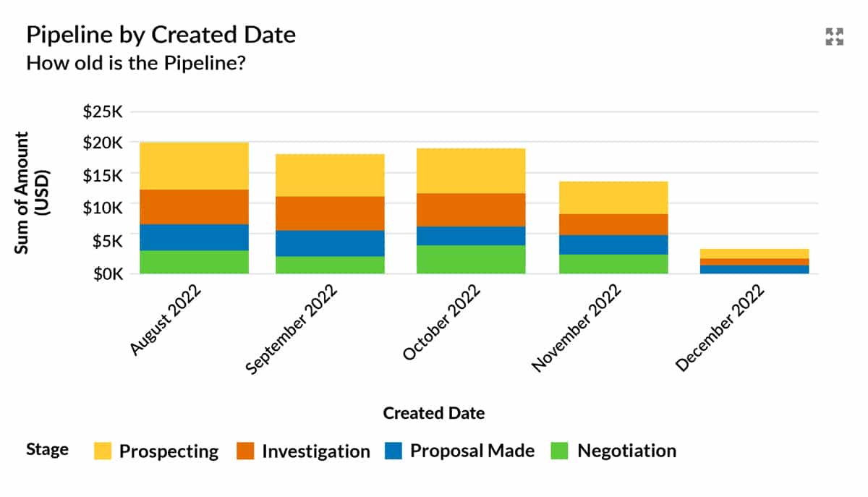Click the Created Date axis title

[433, 413]
